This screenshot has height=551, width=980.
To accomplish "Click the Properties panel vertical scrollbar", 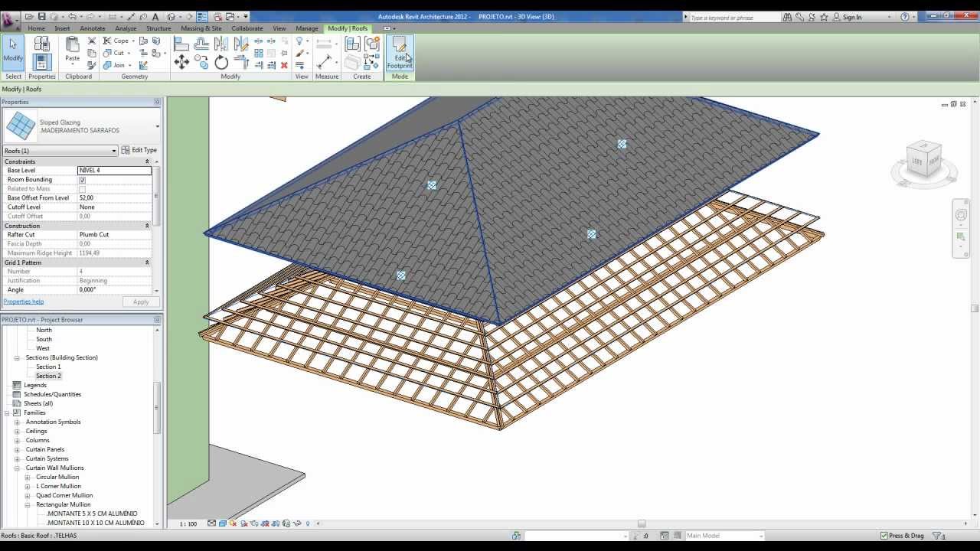I will [x=156, y=197].
